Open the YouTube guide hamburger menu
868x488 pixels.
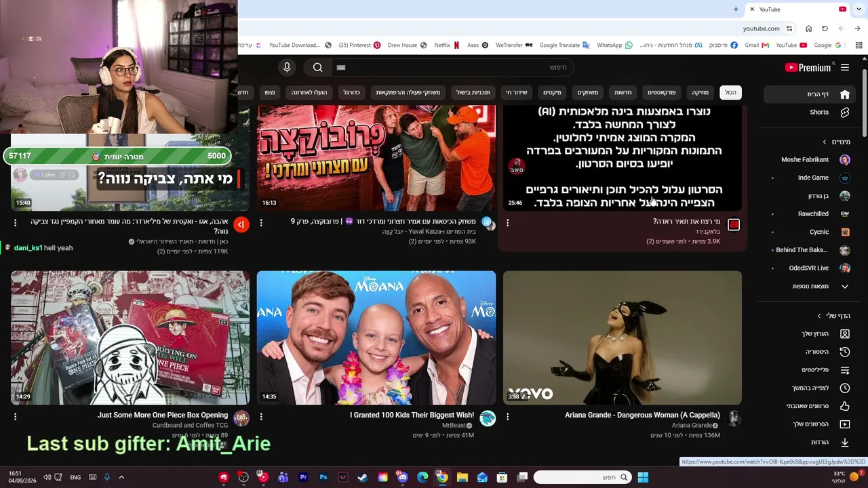845,67
